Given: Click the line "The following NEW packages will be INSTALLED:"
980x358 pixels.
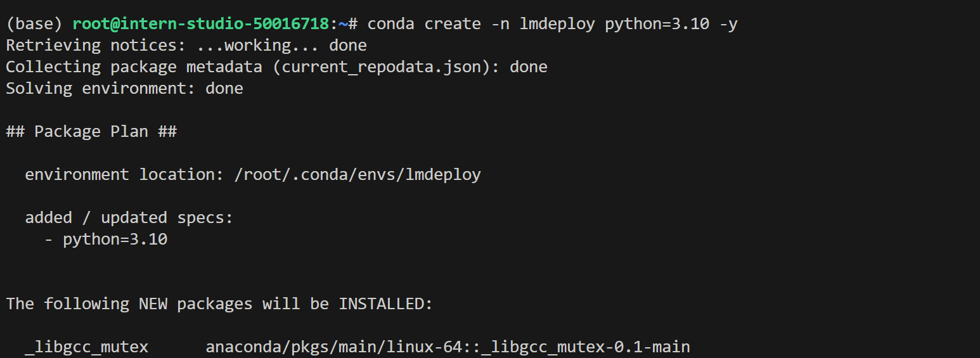Looking at the screenshot, I should click(219, 304).
